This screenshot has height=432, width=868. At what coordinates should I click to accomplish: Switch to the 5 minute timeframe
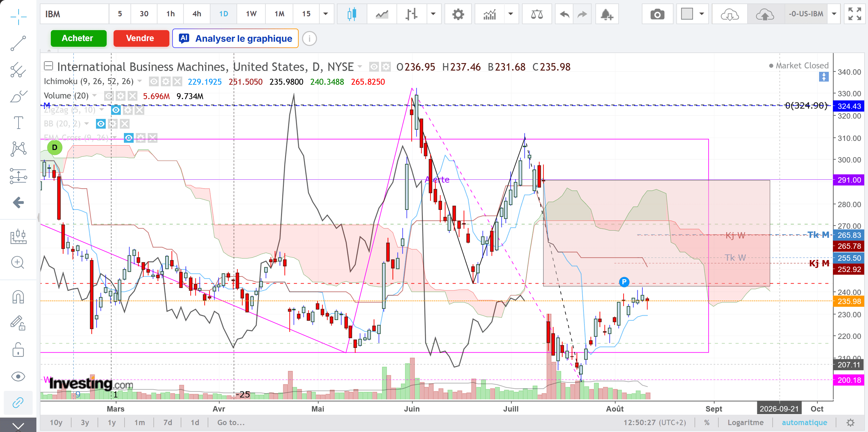point(120,14)
